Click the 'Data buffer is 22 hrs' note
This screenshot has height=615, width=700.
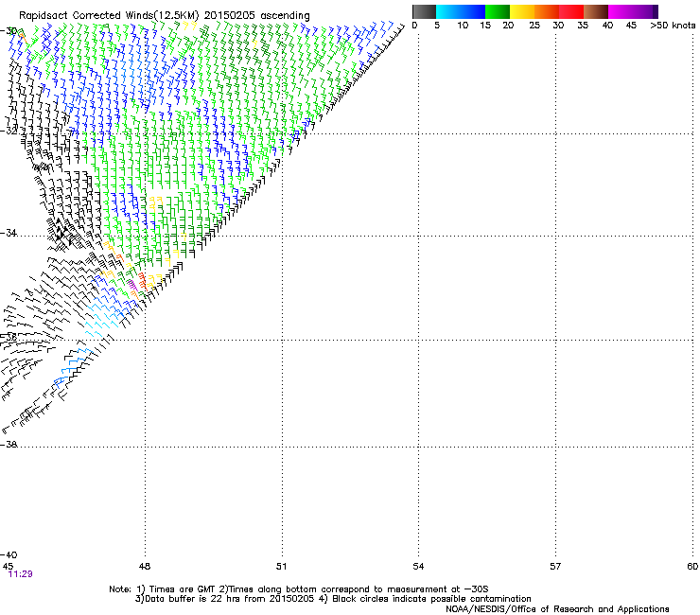point(224,599)
